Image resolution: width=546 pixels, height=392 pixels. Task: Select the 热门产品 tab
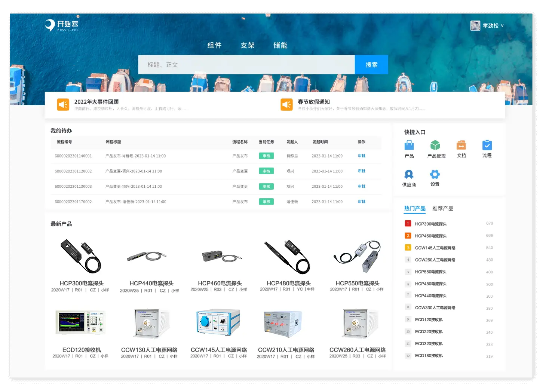(x=415, y=208)
